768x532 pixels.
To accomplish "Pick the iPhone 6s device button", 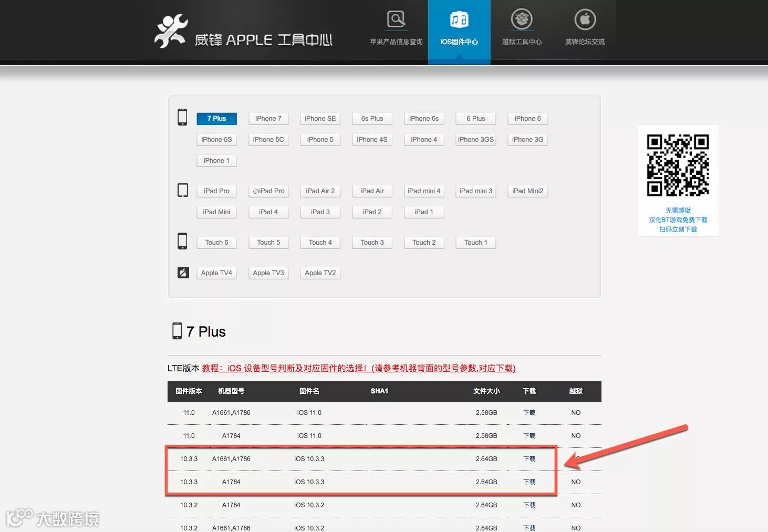I will tap(424, 119).
